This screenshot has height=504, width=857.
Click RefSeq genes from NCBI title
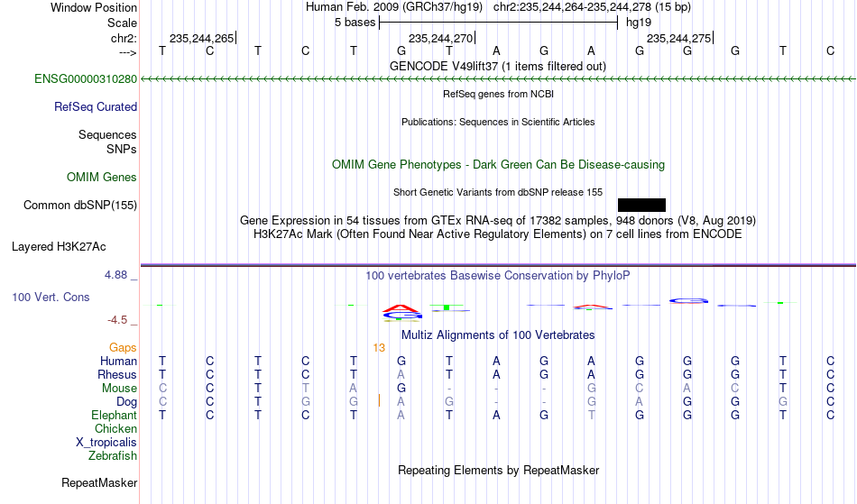pyautogui.click(x=498, y=94)
